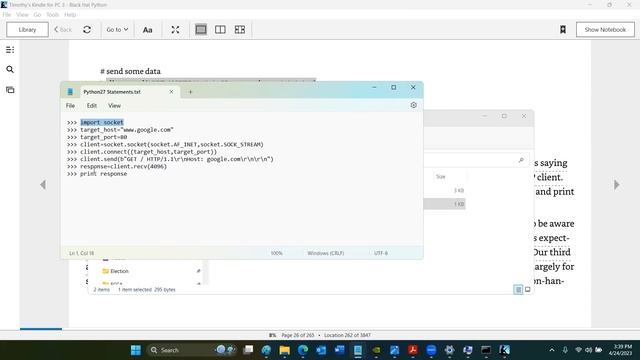Open Microsoft Edge from the taskbar

tap(303, 350)
